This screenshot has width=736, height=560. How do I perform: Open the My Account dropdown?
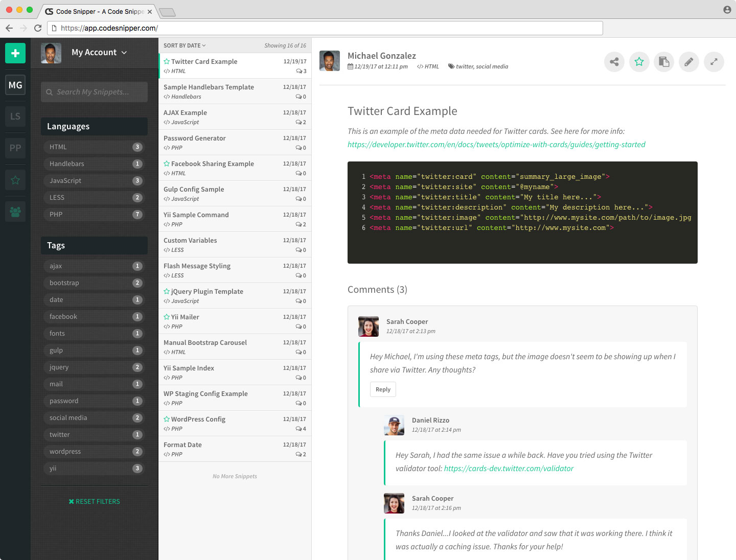(x=99, y=53)
